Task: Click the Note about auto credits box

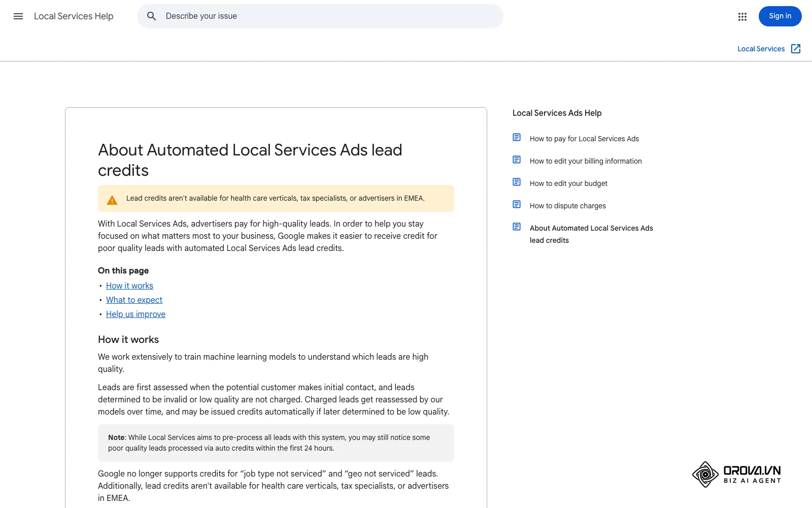Action: (276, 443)
